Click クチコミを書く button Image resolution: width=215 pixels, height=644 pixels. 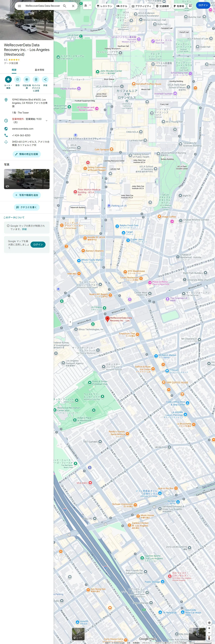(x=27, y=207)
